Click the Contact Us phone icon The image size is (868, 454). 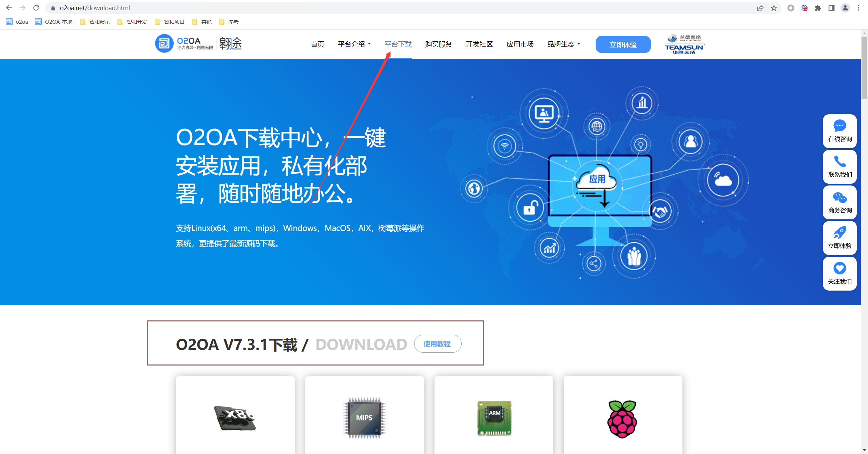pyautogui.click(x=840, y=162)
